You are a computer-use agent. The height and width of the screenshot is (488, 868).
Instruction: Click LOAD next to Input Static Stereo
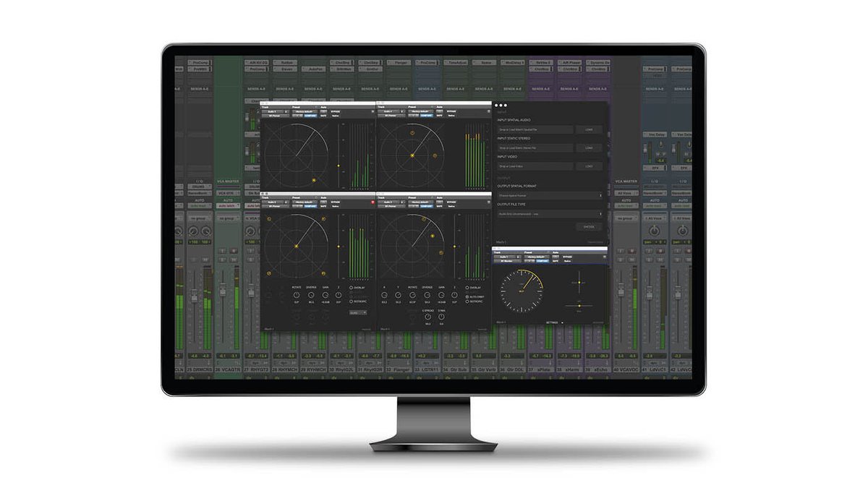click(x=589, y=147)
